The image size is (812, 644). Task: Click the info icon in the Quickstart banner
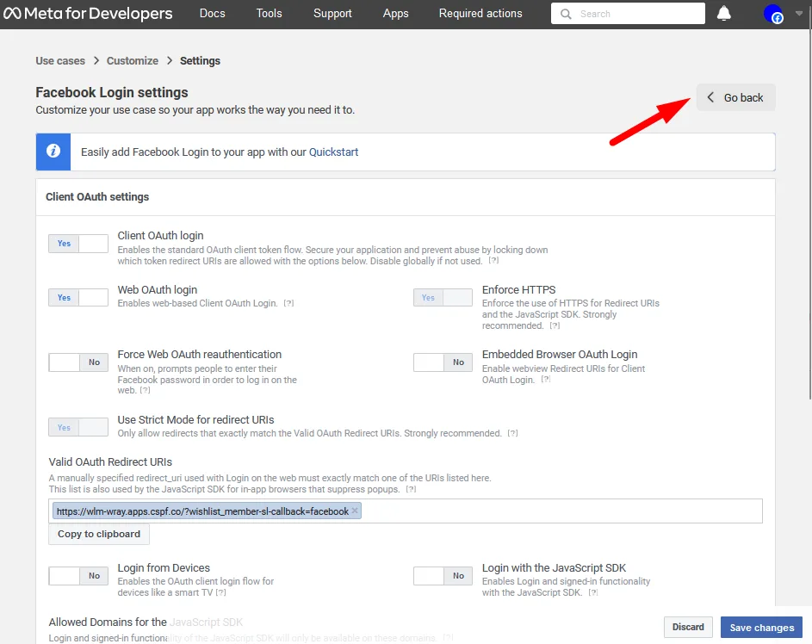[53, 152]
